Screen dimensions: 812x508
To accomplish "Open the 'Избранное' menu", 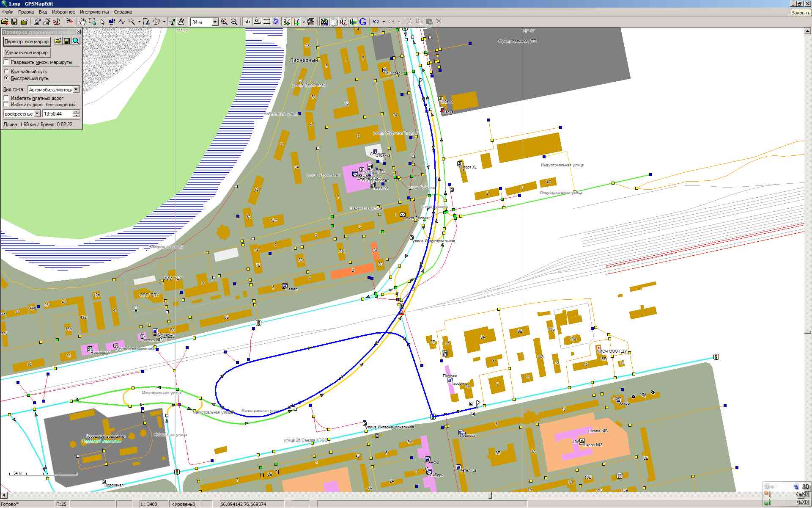I will (63, 12).
